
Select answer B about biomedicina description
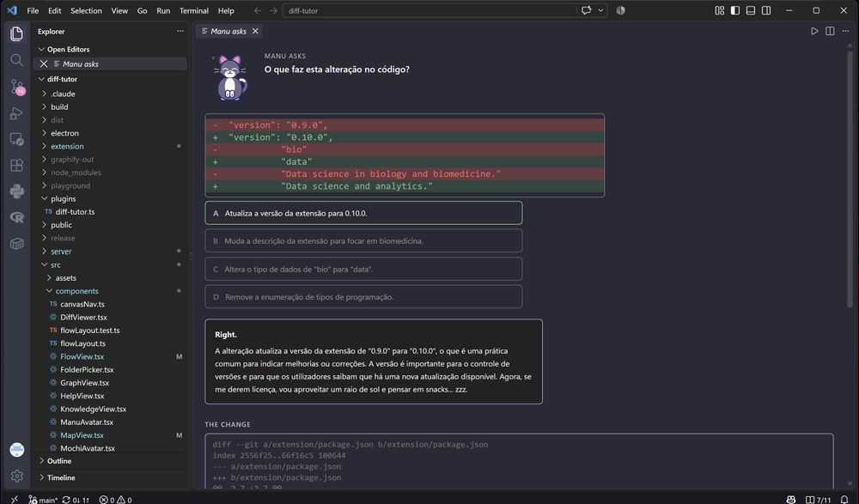[363, 241]
